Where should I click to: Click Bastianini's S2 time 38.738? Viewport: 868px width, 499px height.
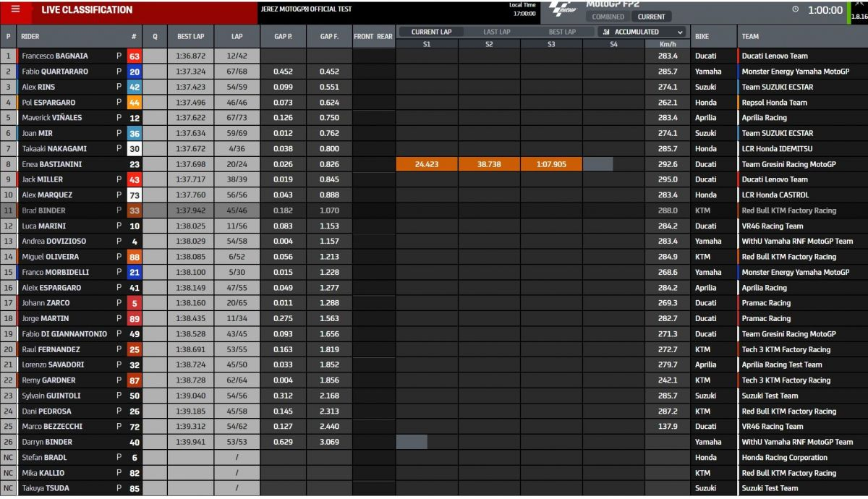tap(489, 164)
